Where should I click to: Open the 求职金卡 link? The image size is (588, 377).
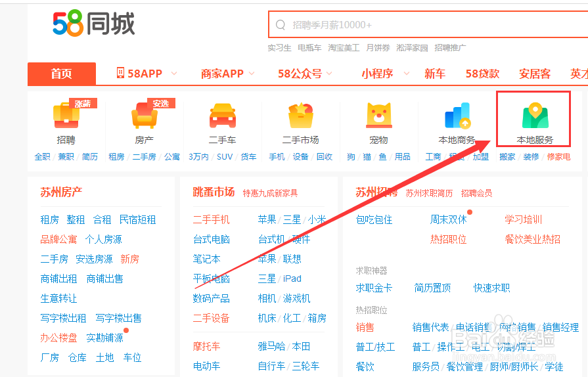point(374,288)
